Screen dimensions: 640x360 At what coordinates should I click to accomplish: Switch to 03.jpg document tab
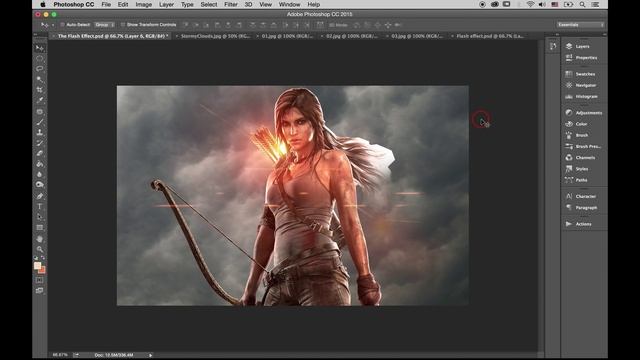pos(417,36)
